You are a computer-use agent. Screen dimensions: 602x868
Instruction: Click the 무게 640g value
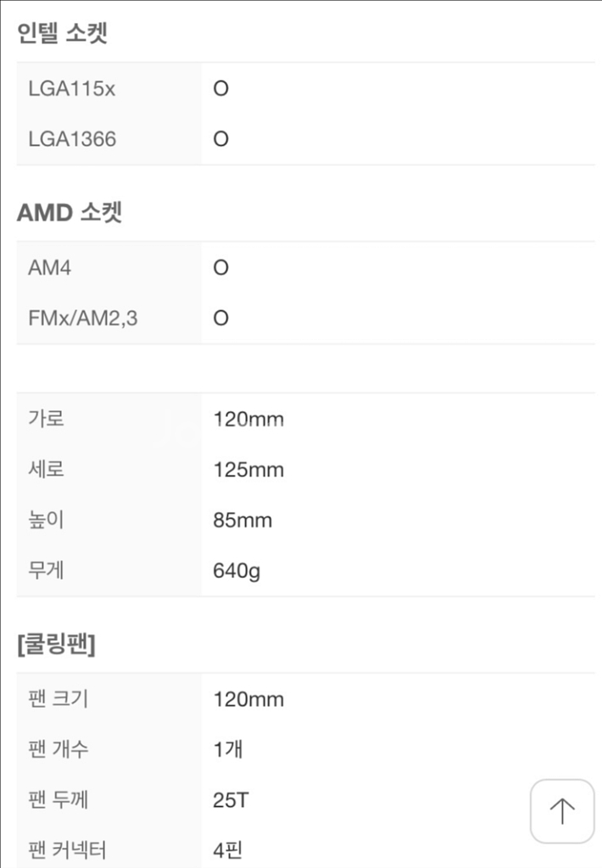coord(237,571)
